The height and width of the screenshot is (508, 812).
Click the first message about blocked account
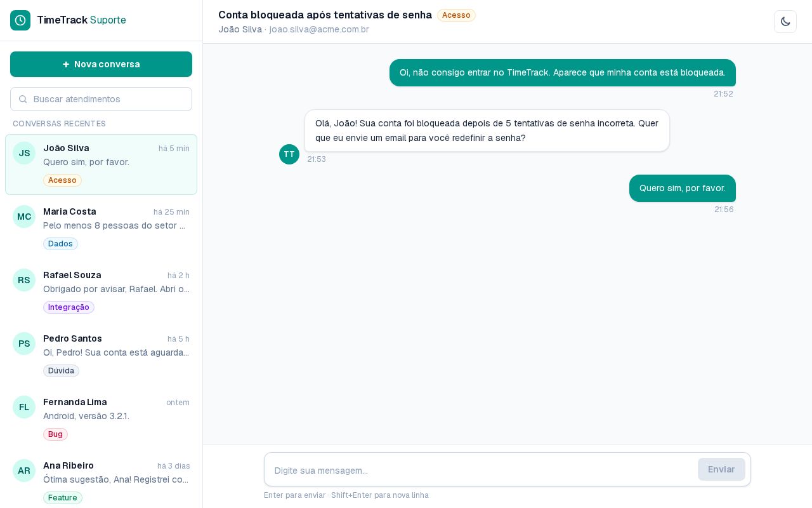(563, 72)
